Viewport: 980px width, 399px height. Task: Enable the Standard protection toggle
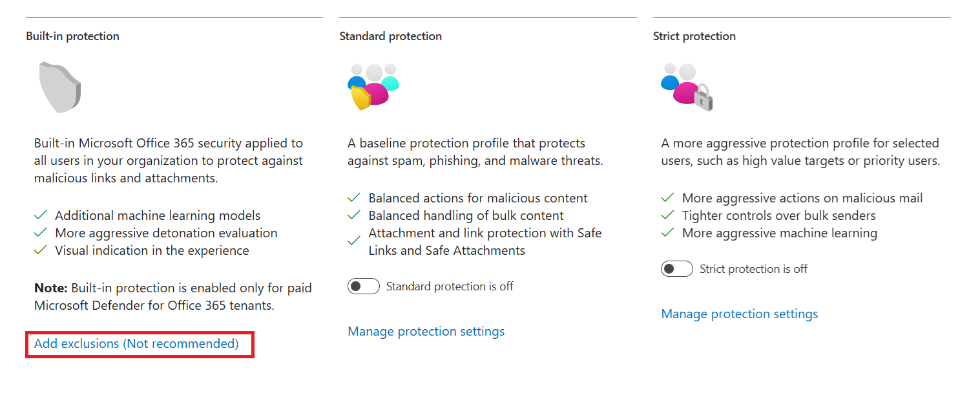363,286
